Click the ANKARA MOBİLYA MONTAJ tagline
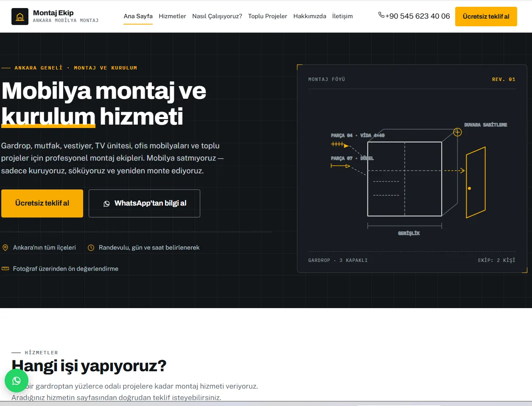The width and height of the screenshot is (532, 406). point(66,20)
